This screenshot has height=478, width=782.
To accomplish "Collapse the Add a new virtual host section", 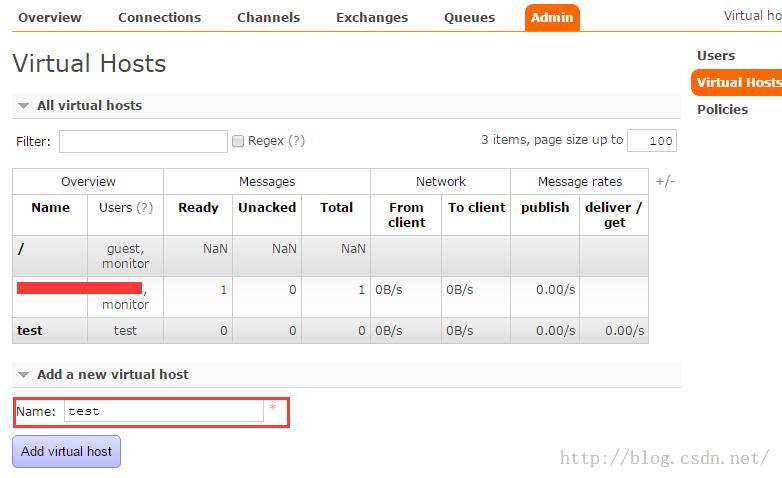I will [103, 374].
